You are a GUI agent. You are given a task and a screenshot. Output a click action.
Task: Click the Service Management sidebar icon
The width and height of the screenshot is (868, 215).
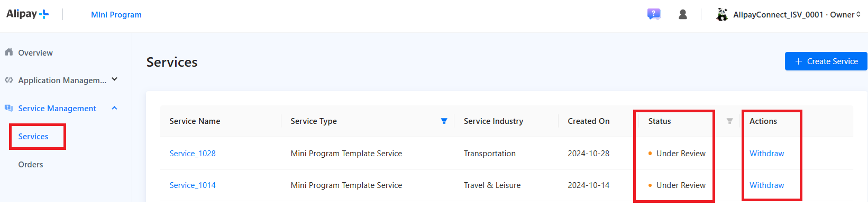(x=9, y=108)
